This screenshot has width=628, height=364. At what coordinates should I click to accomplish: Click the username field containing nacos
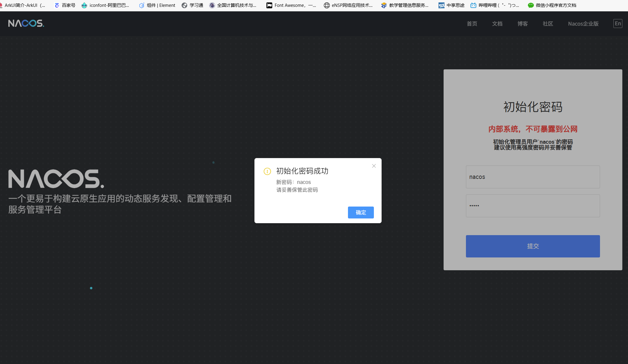click(x=533, y=177)
